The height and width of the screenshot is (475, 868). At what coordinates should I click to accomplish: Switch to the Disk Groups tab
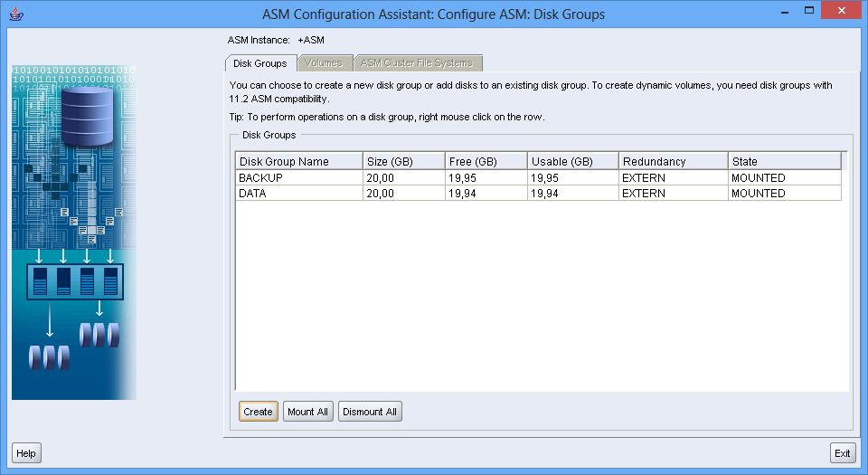coord(260,63)
